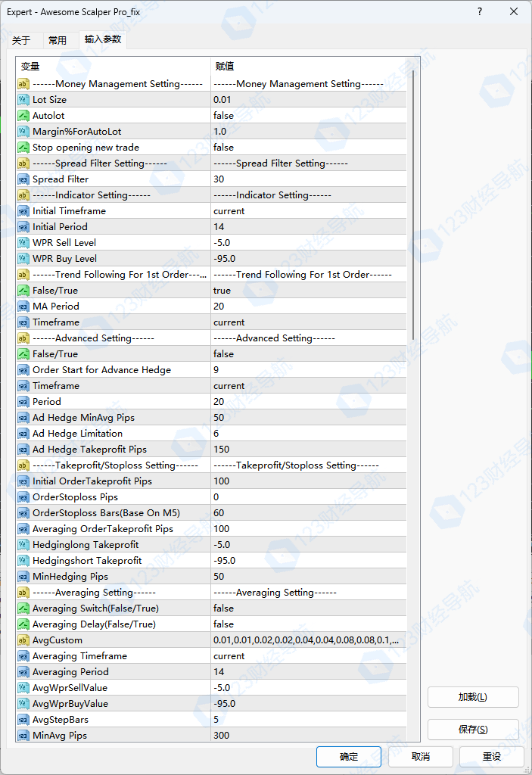Switch to the 关于 tab
The image size is (532, 775).
(21, 41)
